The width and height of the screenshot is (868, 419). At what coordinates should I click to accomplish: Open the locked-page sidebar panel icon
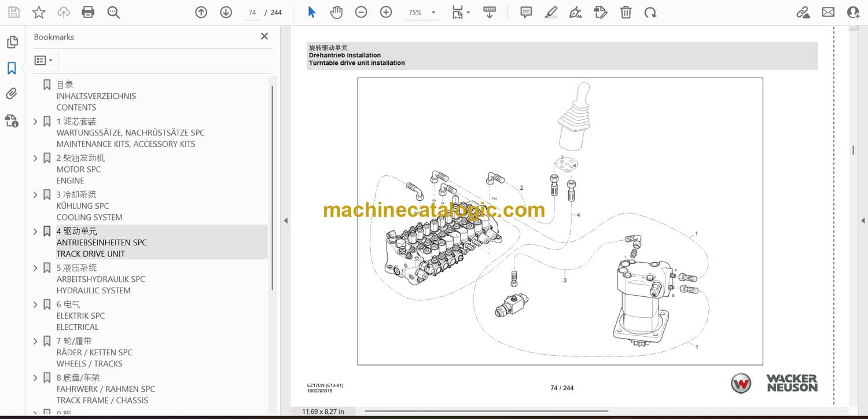click(x=12, y=120)
